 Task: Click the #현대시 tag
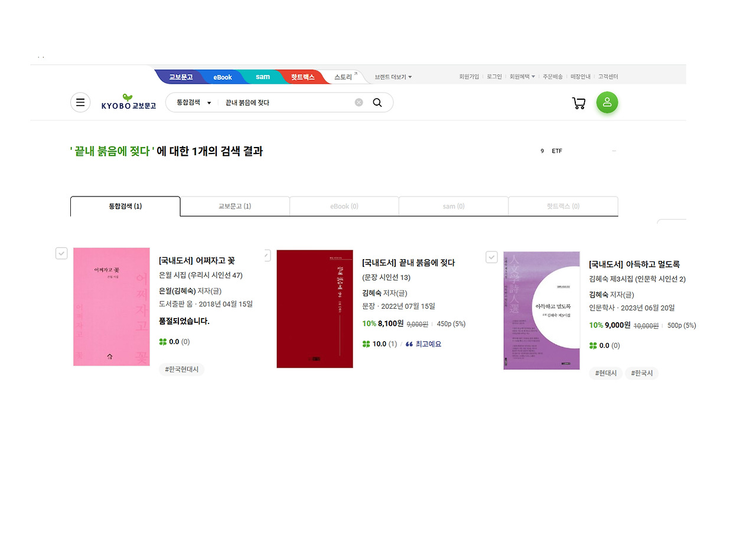click(x=605, y=373)
